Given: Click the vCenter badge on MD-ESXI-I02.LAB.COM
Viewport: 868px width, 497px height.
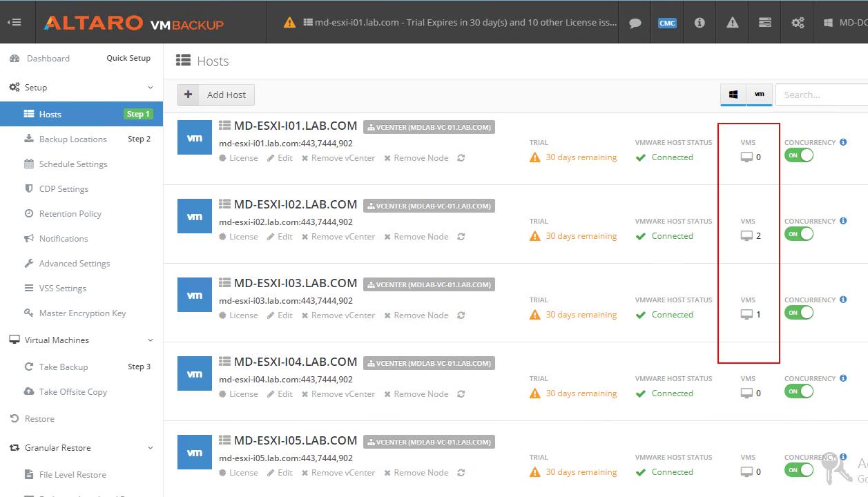Looking at the screenshot, I should pyautogui.click(x=429, y=206).
